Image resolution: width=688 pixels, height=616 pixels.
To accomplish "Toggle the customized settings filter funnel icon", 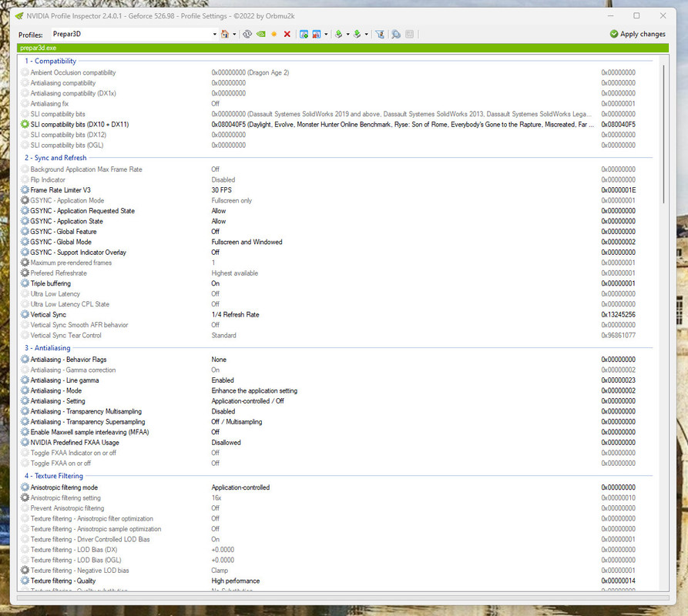I will pos(380,34).
